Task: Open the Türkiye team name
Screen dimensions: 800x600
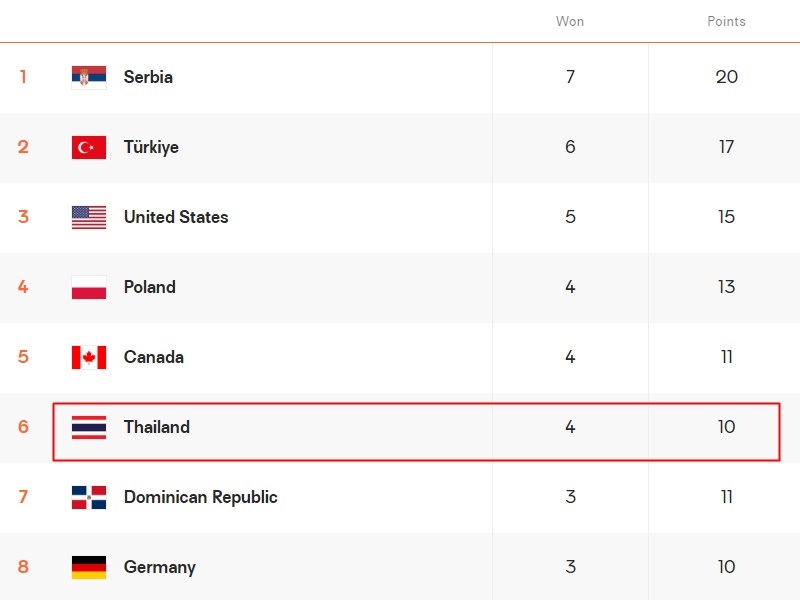Action: [x=151, y=147]
